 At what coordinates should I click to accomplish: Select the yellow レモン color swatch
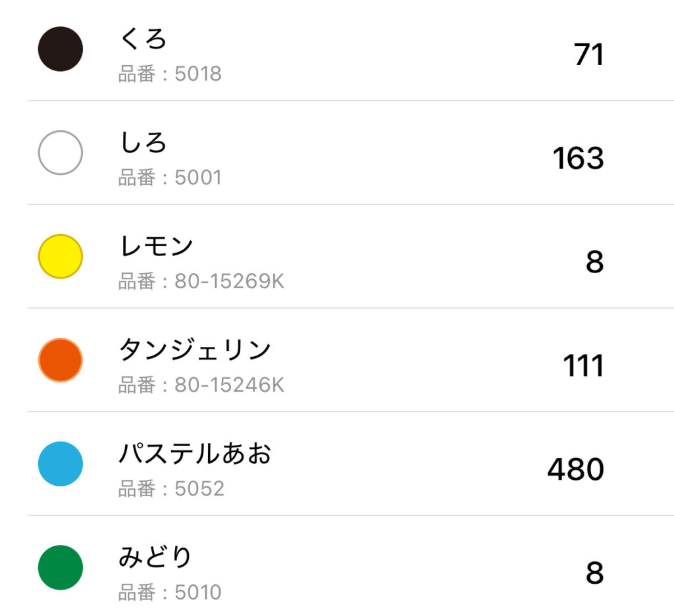click(x=60, y=256)
